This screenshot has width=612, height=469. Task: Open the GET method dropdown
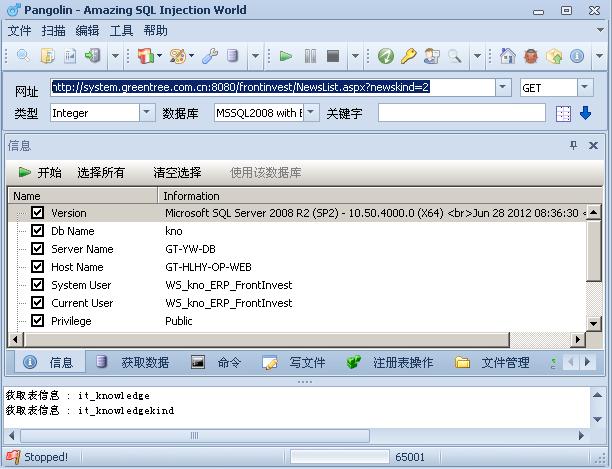pos(585,87)
